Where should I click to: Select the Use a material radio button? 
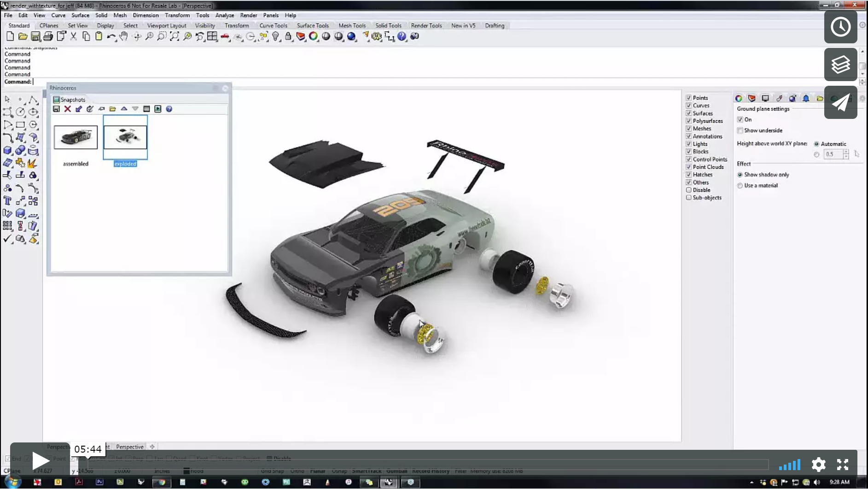(x=740, y=186)
